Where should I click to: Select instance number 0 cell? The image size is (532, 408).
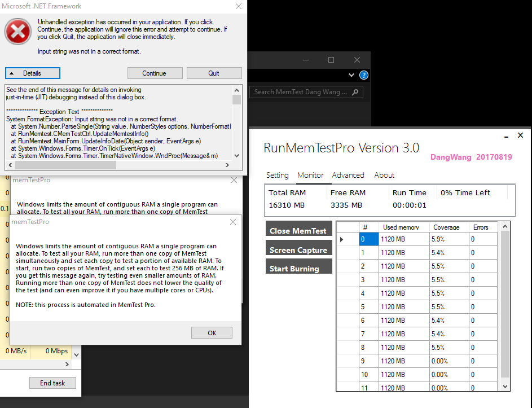369,239
